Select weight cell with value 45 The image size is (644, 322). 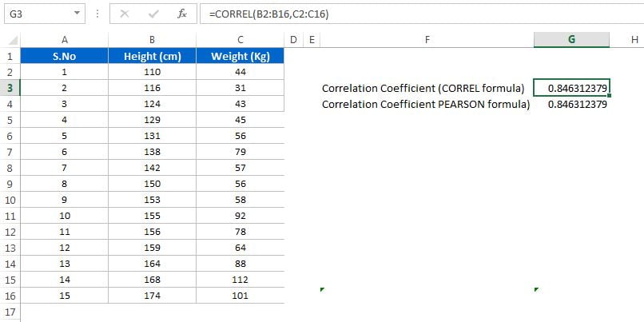[x=241, y=120]
